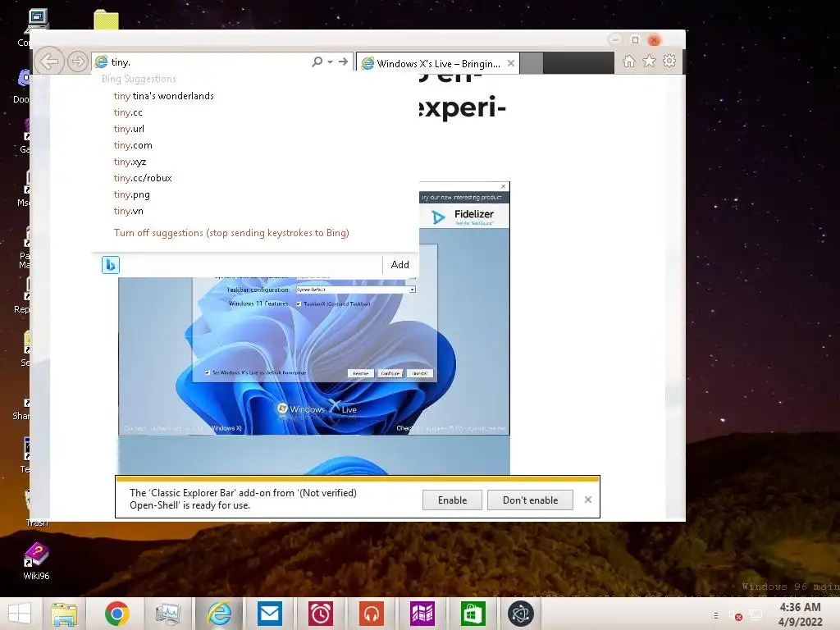Open address bar autocomplete dropdown arrow
The height and width of the screenshot is (630, 840).
(330, 62)
